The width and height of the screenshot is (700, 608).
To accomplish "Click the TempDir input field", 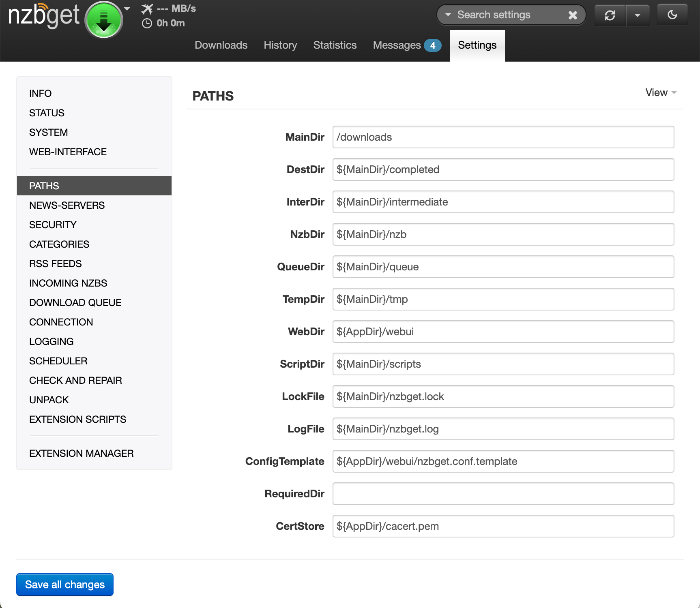I will click(x=503, y=299).
